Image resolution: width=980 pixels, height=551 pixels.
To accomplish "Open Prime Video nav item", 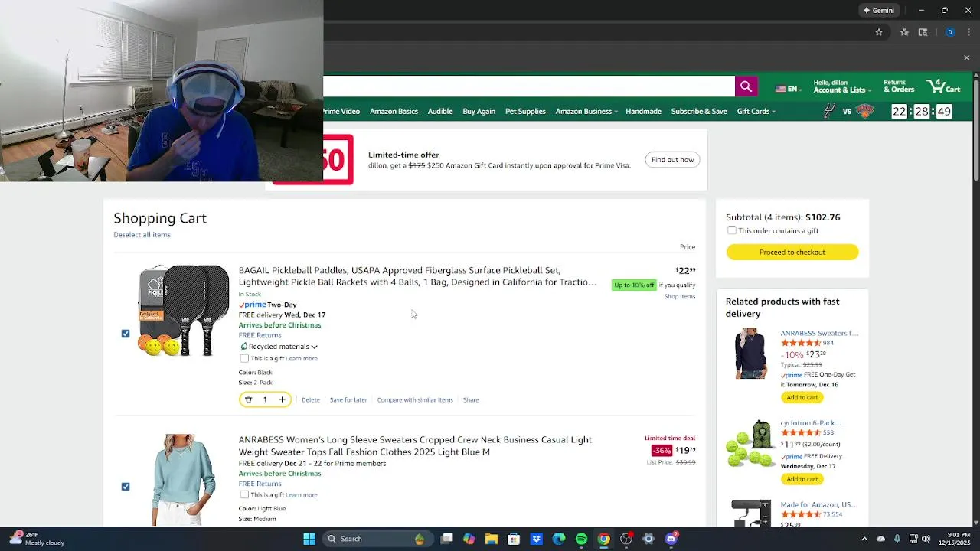I will tap(341, 112).
